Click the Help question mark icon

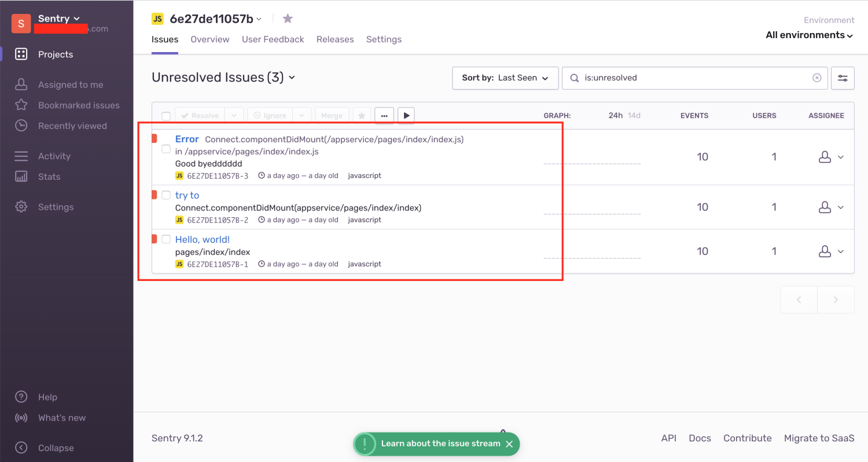click(21, 397)
